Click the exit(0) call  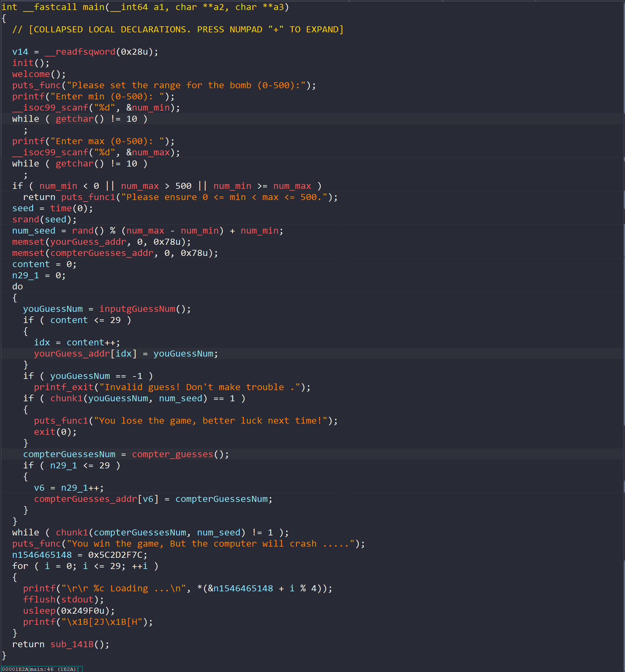pyautogui.click(x=45, y=432)
